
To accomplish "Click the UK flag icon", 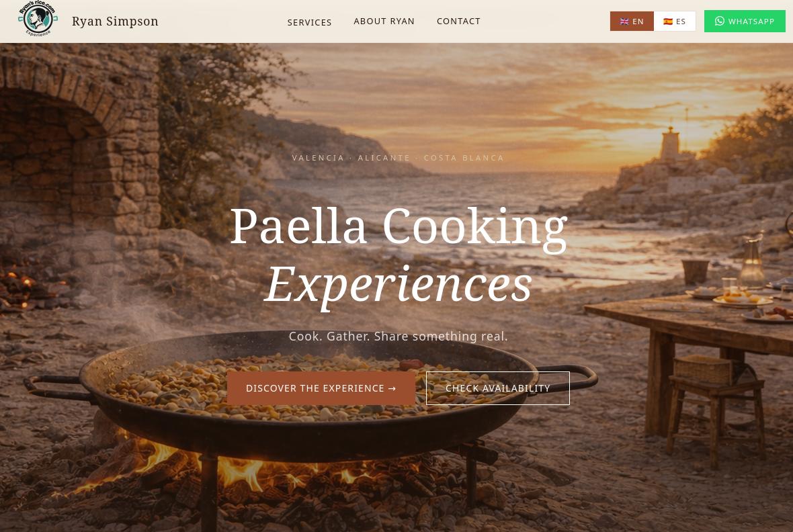I will click(x=624, y=21).
